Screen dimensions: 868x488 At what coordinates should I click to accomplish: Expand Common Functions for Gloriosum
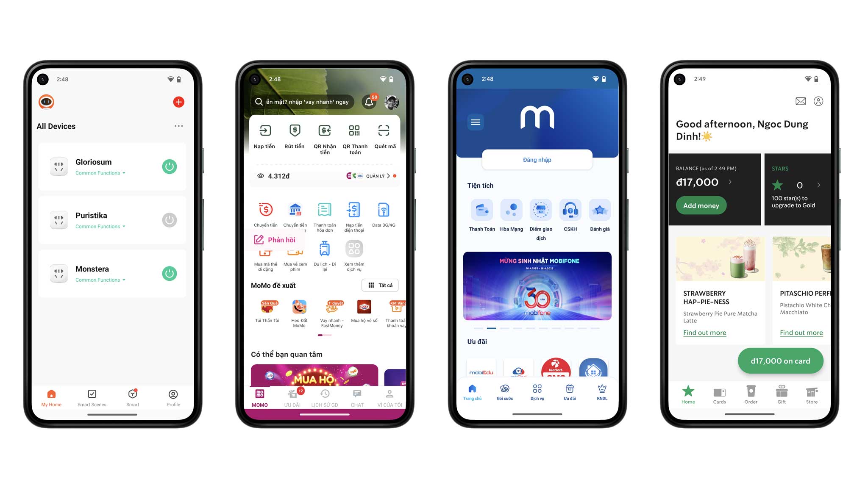point(100,173)
